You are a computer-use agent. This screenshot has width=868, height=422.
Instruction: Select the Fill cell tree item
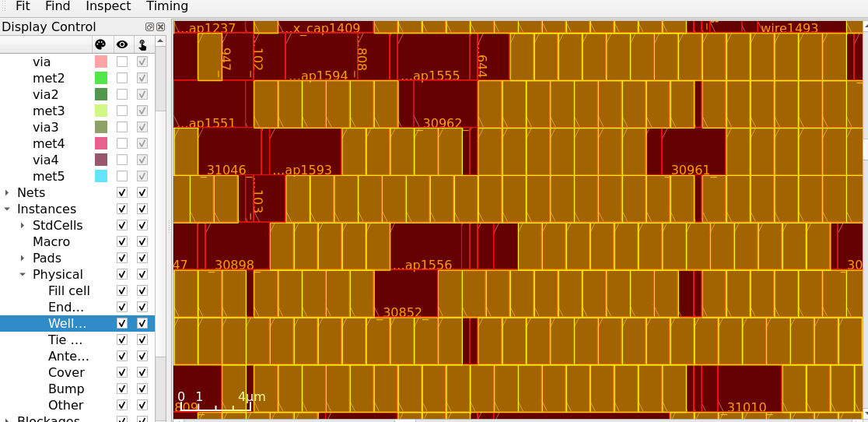[68, 290]
